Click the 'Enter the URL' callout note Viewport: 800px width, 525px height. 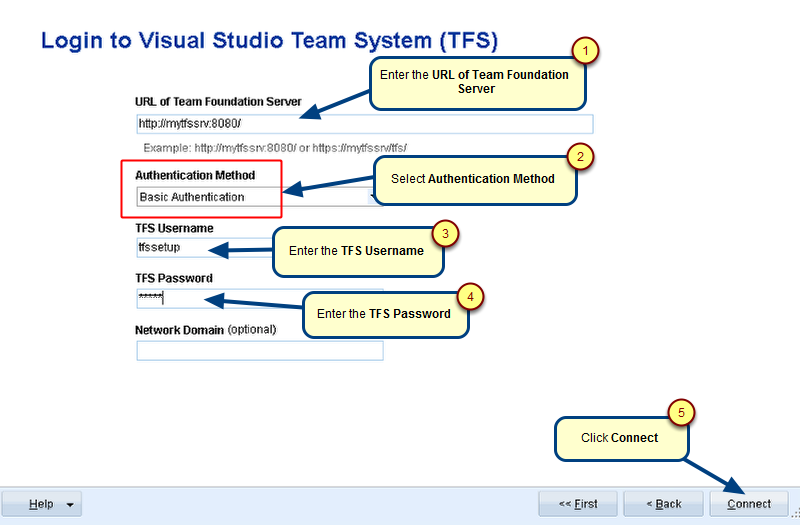tap(477, 83)
